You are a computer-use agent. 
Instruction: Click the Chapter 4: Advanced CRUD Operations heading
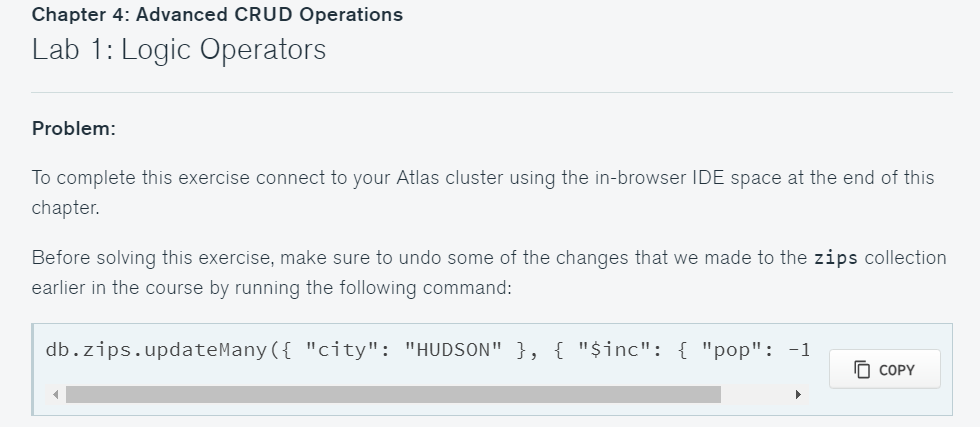point(217,15)
